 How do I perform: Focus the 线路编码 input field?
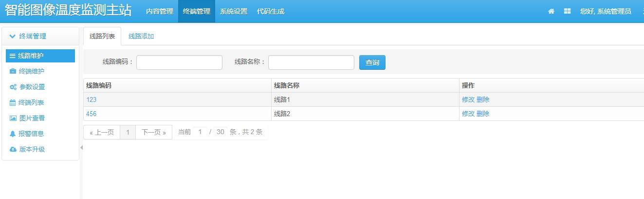179,62
